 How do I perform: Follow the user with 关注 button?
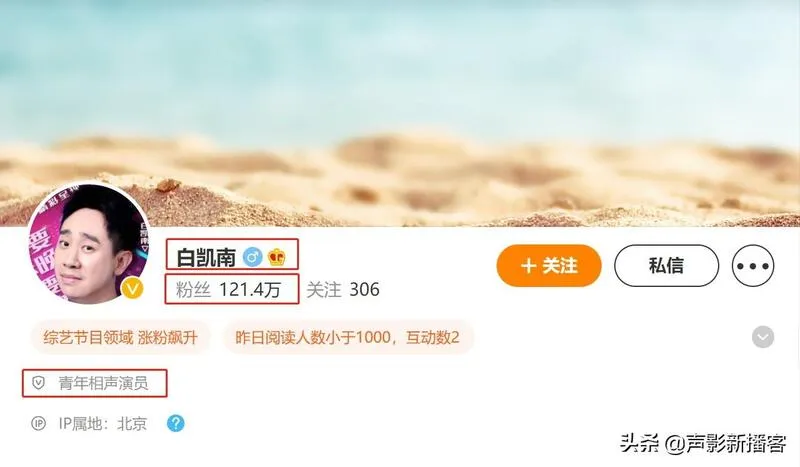549,265
